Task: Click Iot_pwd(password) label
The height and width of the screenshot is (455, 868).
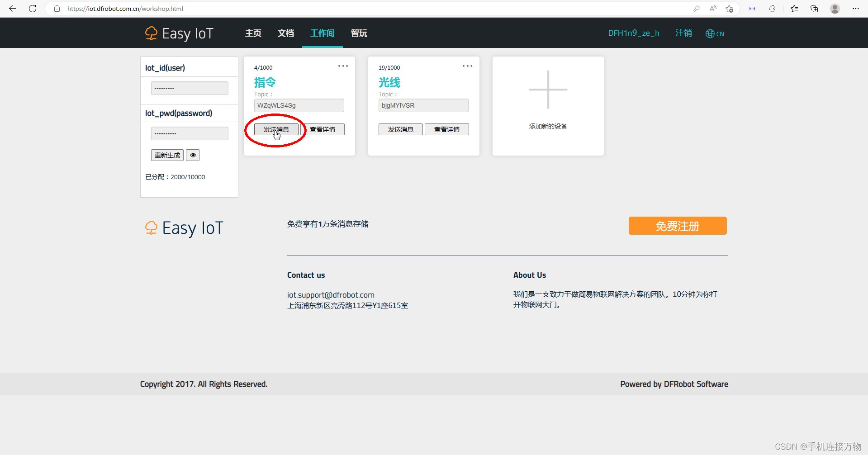Action: (179, 113)
